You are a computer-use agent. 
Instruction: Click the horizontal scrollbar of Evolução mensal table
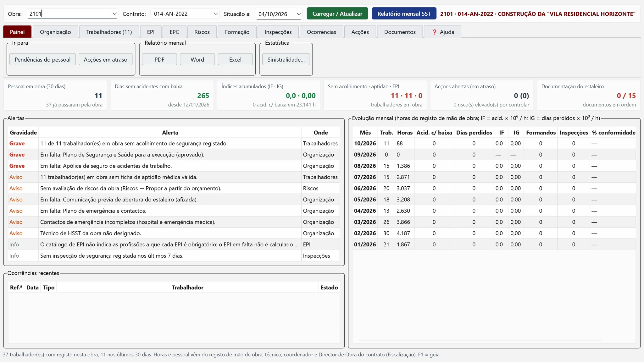tap(480, 341)
